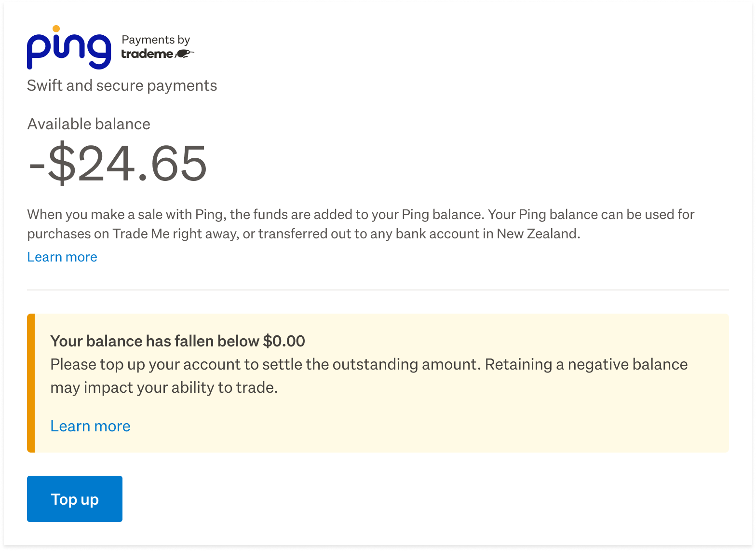Screen dimensions: 756x551
Task: Click the orange warning stripe on alert box
Action: 31,383
